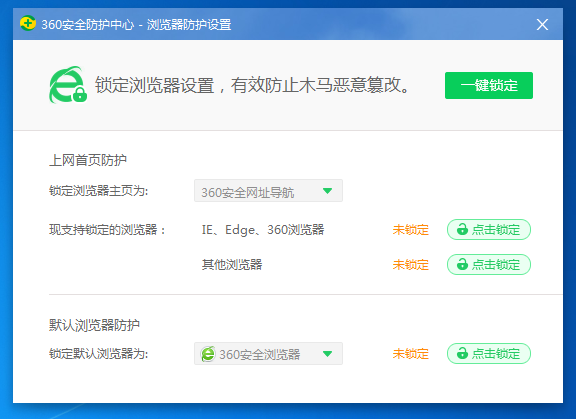Click the 其他浏览器 label

click(232, 265)
